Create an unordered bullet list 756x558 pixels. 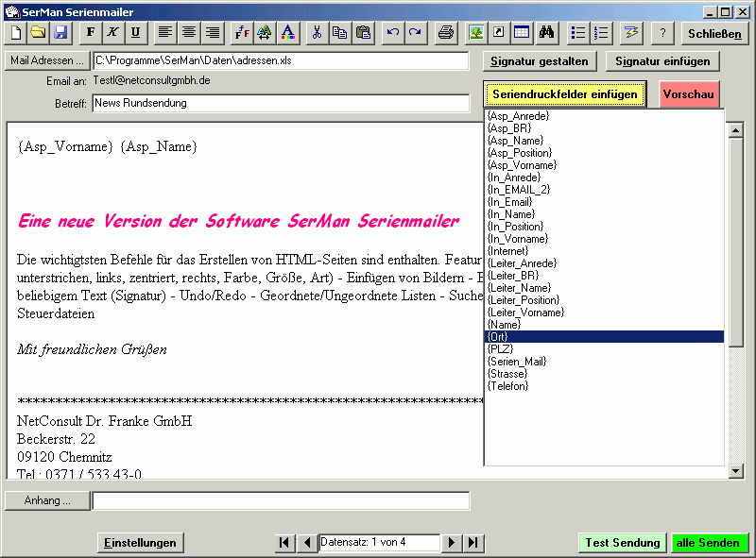point(577,33)
